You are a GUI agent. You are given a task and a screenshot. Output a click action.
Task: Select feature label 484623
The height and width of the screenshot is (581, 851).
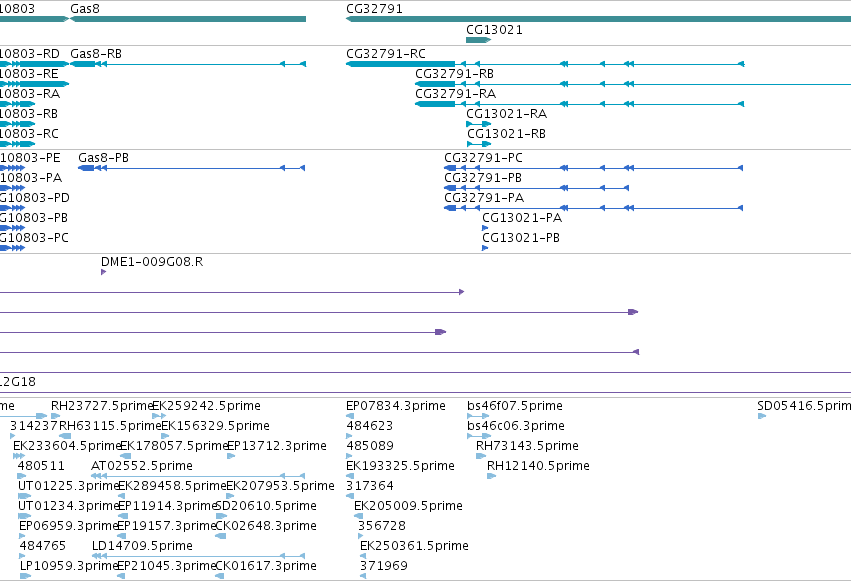pos(370,426)
